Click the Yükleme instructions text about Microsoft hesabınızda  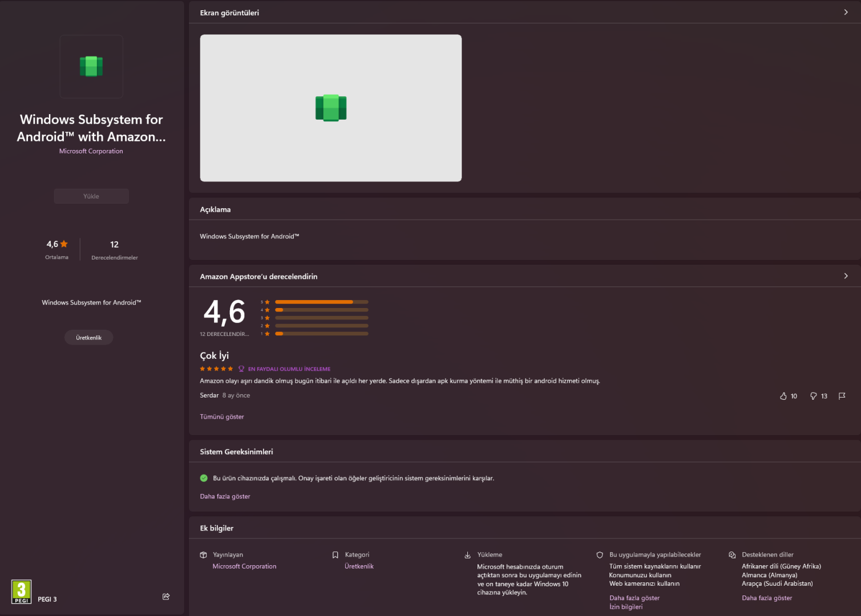pyautogui.click(x=529, y=579)
